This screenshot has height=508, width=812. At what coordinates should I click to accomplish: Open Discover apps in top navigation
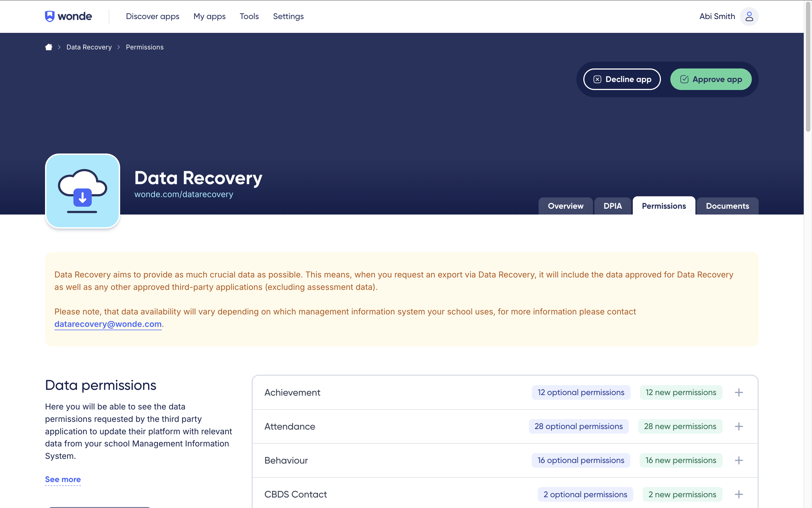152,16
